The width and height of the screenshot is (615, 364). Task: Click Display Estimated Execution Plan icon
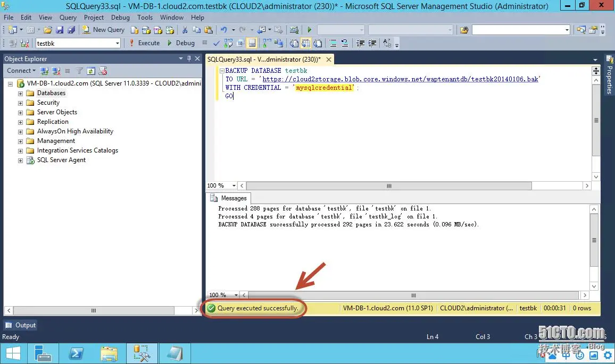(x=228, y=43)
